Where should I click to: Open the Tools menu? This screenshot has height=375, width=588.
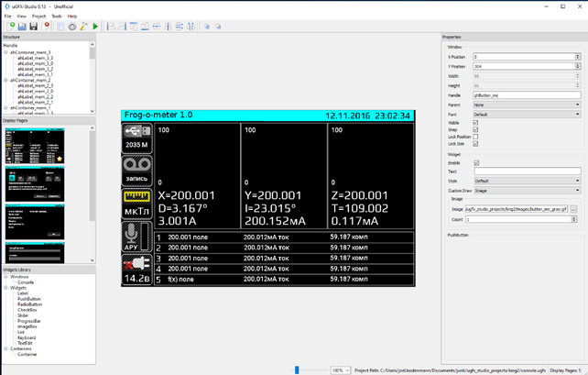[57, 17]
